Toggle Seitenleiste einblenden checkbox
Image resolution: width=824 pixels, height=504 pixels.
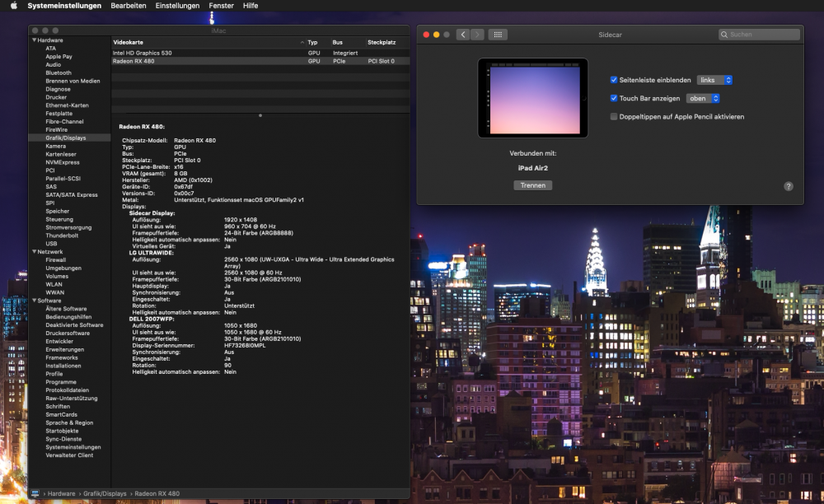(x=613, y=80)
